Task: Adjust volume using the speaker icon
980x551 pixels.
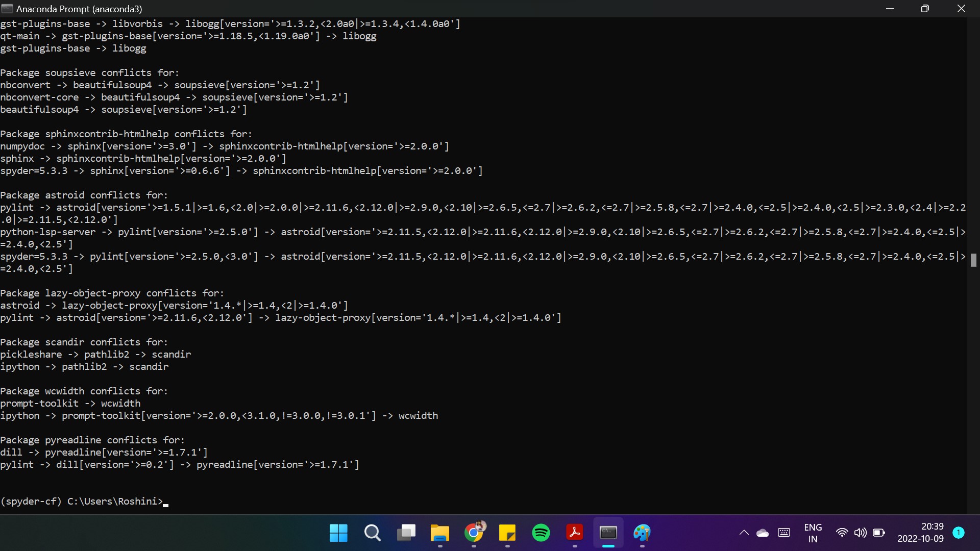Action: pyautogui.click(x=861, y=533)
